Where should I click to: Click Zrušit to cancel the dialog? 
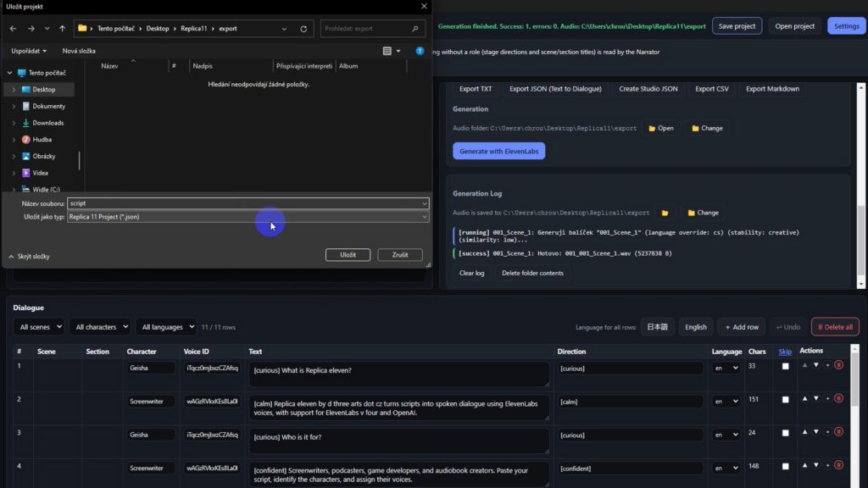tap(400, 254)
